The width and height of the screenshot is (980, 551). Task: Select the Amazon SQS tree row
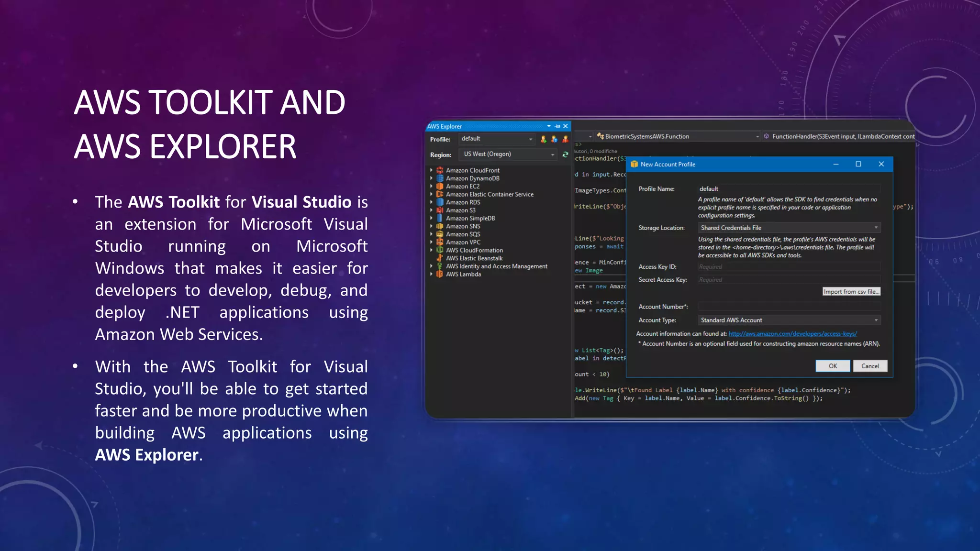pos(463,234)
